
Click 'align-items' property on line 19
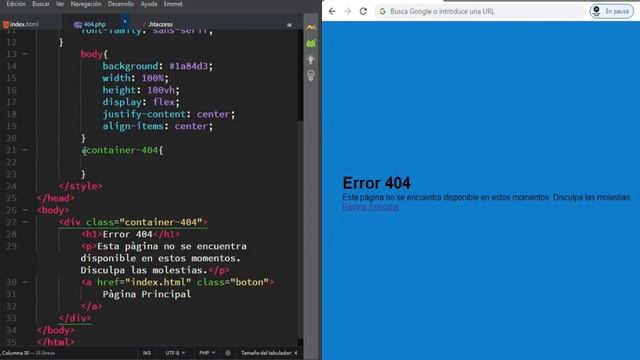tap(133, 126)
